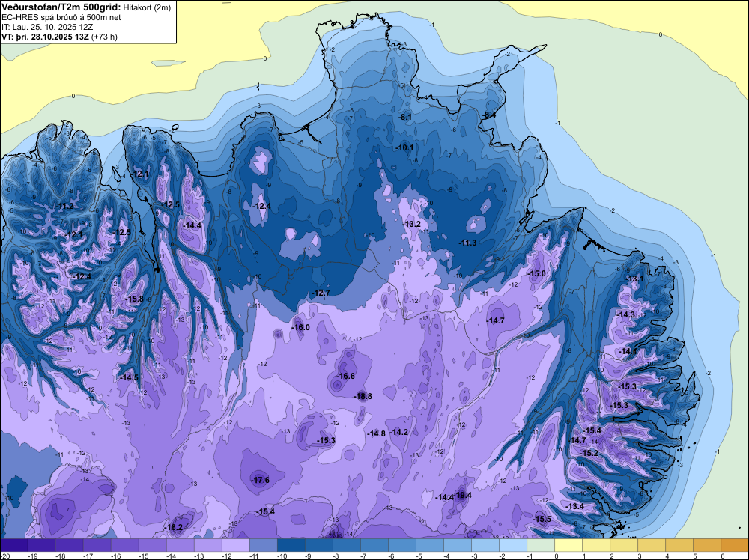The height and width of the screenshot is (560, 749).
Task: Click the legend swatch between -14 and -13
Action: pyautogui.click(x=180, y=544)
